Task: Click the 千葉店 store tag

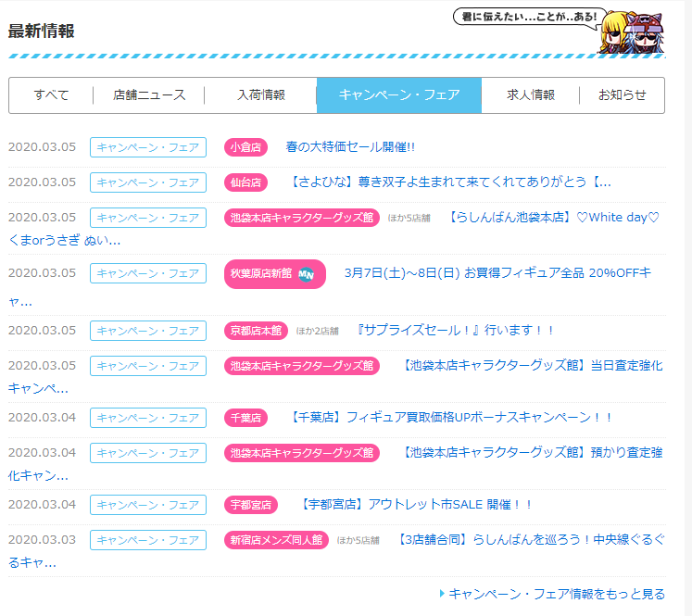Action: click(245, 418)
